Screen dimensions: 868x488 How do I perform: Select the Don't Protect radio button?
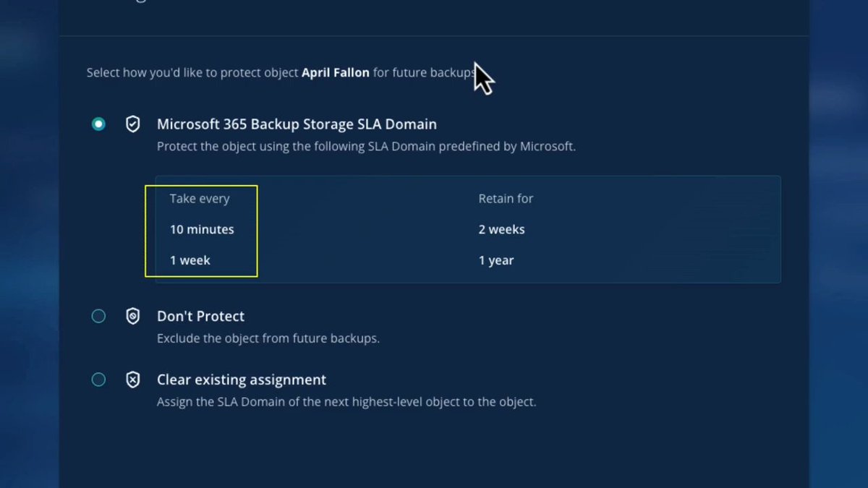(x=98, y=316)
